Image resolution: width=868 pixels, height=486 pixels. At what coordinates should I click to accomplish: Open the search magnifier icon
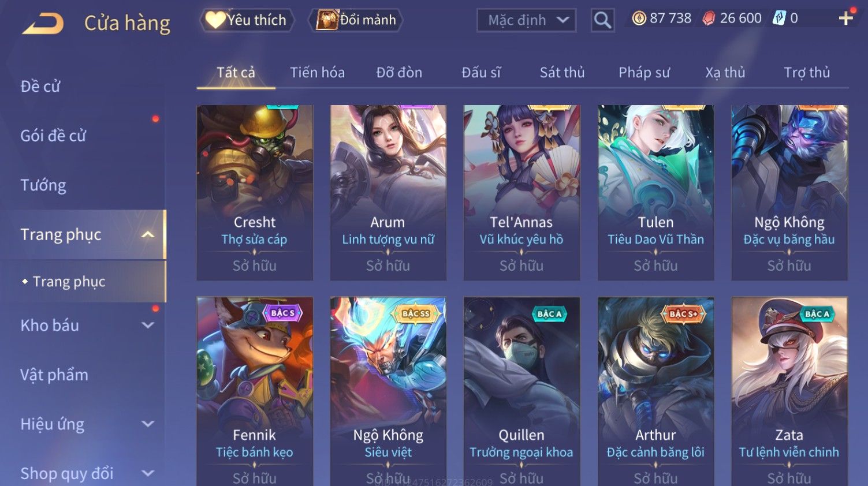coord(602,20)
